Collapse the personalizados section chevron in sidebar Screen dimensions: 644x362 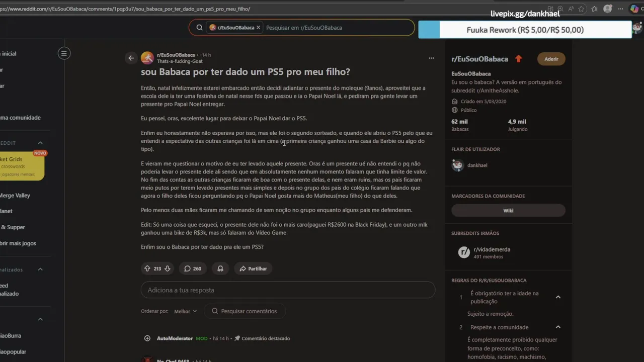40,269
